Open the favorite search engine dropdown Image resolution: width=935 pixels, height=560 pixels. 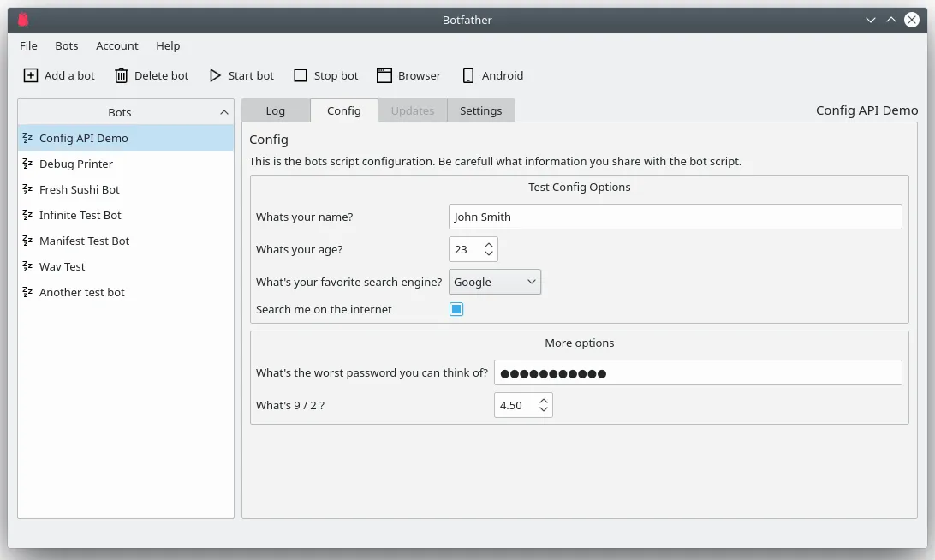[530, 281]
